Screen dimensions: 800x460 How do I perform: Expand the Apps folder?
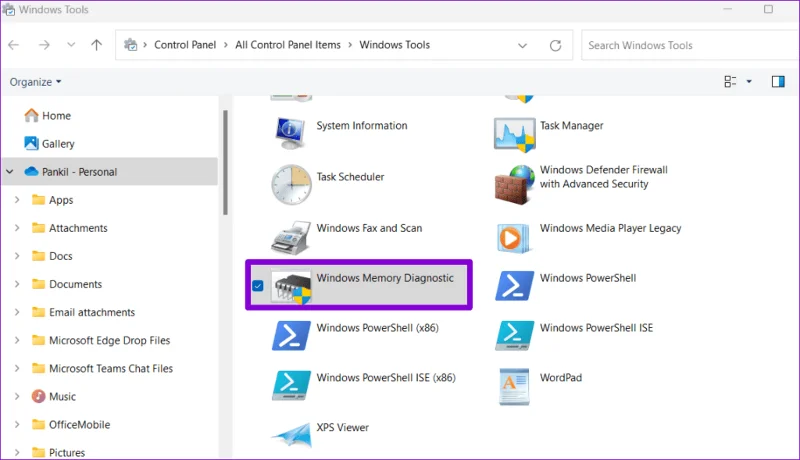click(x=17, y=200)
